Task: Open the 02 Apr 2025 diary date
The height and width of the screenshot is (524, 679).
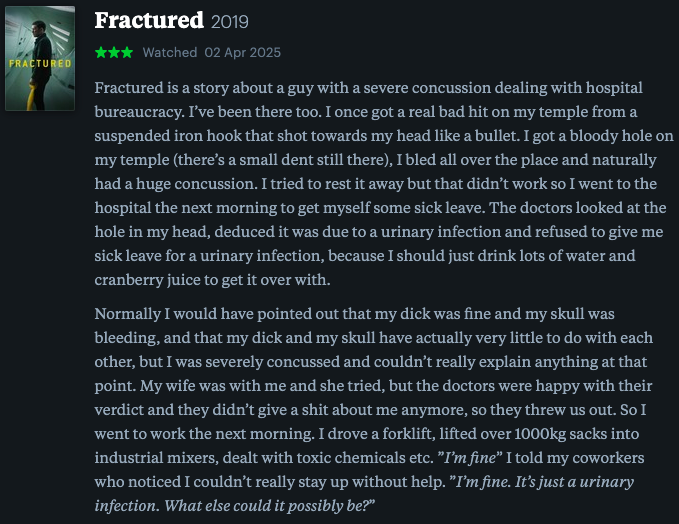Action: point(242,52)
